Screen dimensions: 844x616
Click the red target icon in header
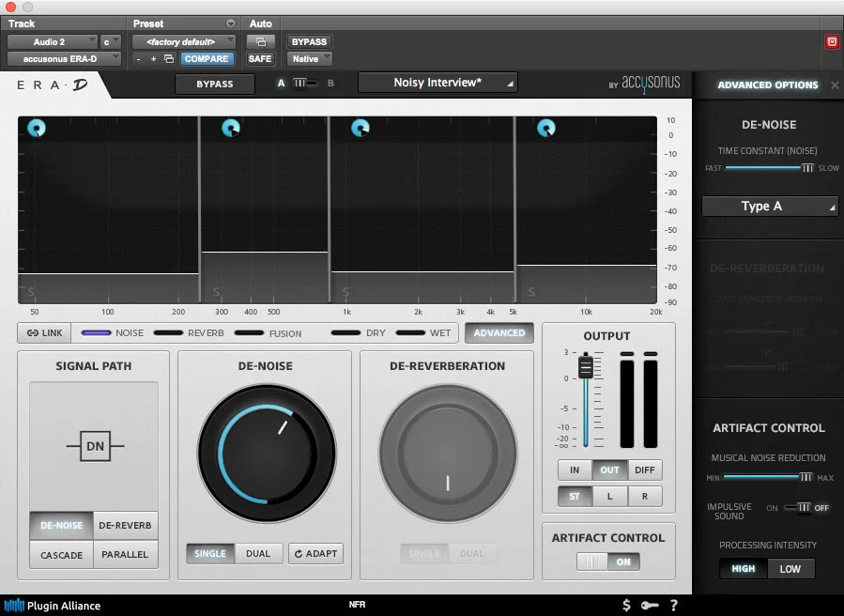point(832,42)
